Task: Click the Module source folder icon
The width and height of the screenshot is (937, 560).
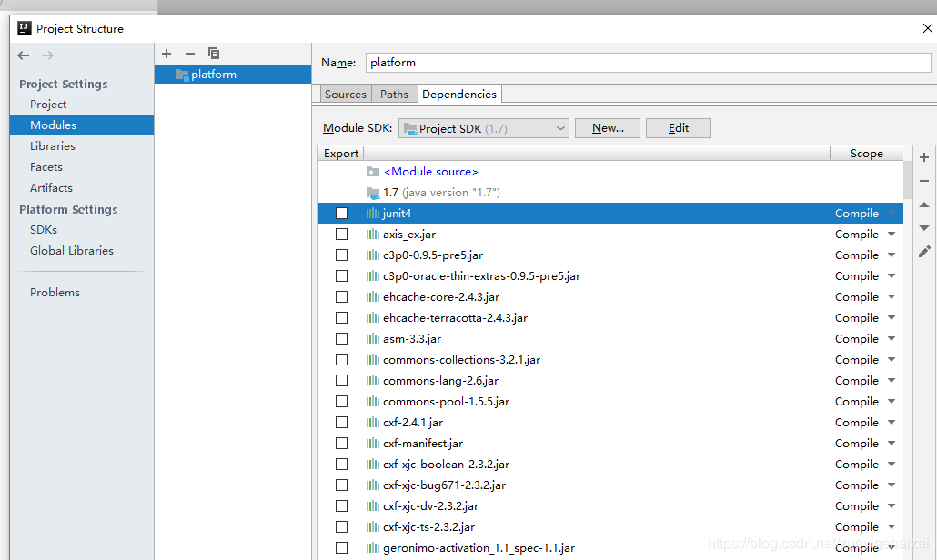Action: pyautogui.click(x=373, y=172)
